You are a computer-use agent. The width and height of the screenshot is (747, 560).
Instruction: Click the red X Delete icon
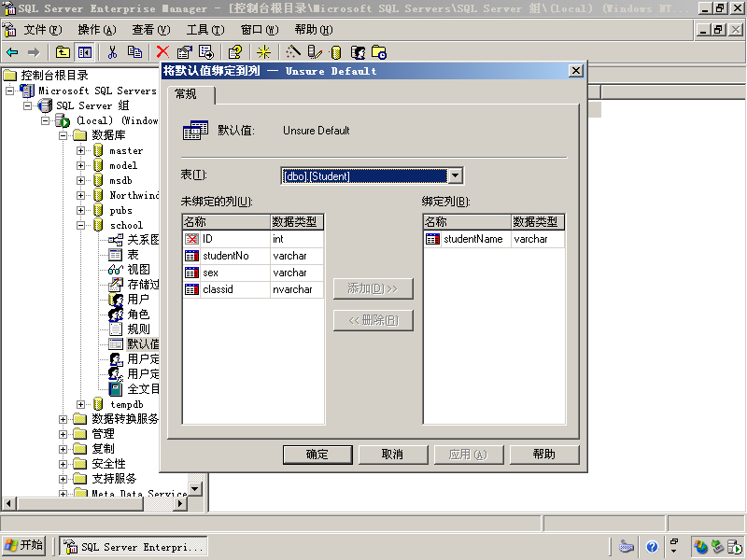162,52
